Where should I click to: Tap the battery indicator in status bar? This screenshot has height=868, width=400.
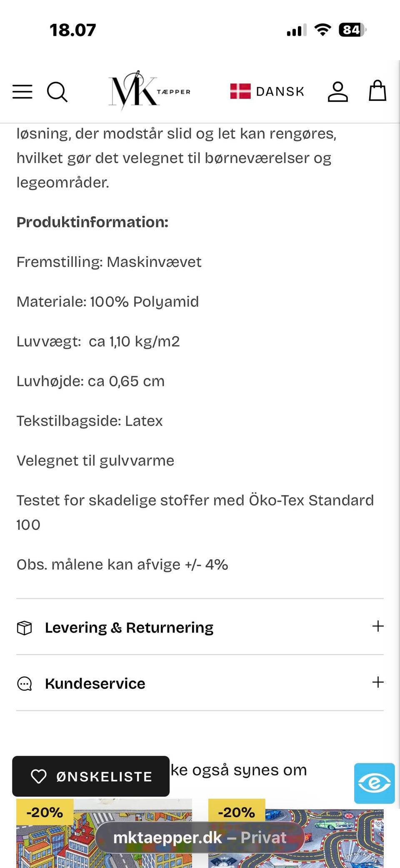[352, 30]
